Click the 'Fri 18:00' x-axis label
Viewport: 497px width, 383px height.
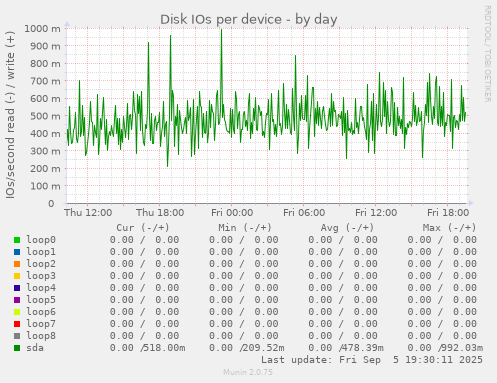pos(448,212)
